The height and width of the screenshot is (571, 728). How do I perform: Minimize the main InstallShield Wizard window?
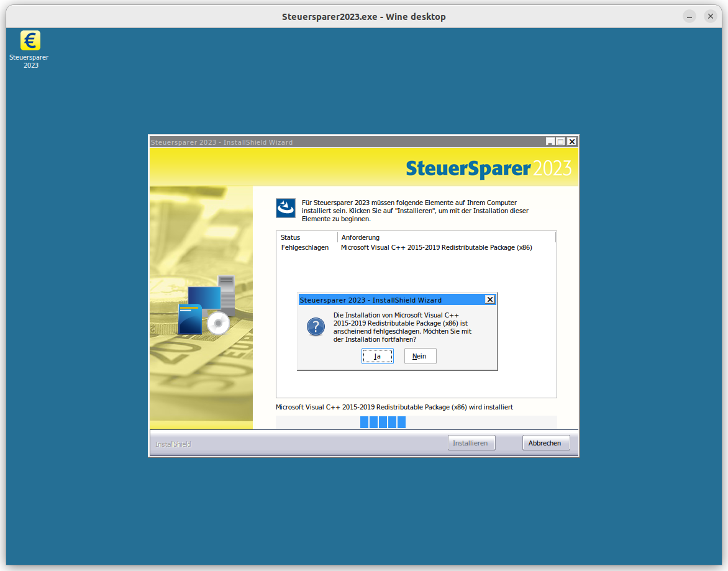point(550,142)
